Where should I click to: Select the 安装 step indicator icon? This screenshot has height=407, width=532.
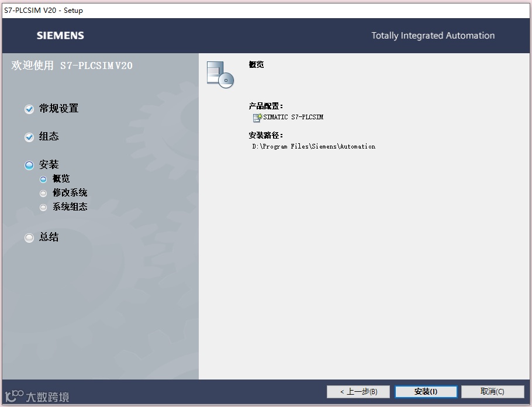29,165
